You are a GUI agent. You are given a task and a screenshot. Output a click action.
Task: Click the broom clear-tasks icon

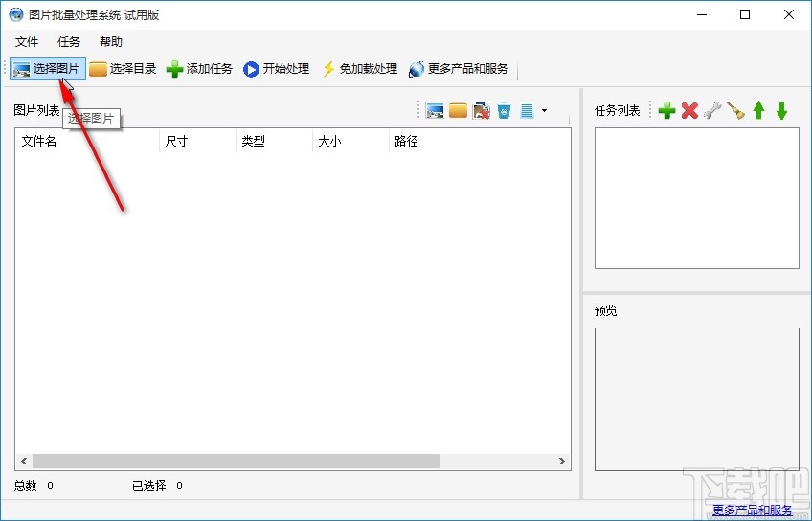pos(735,110)
